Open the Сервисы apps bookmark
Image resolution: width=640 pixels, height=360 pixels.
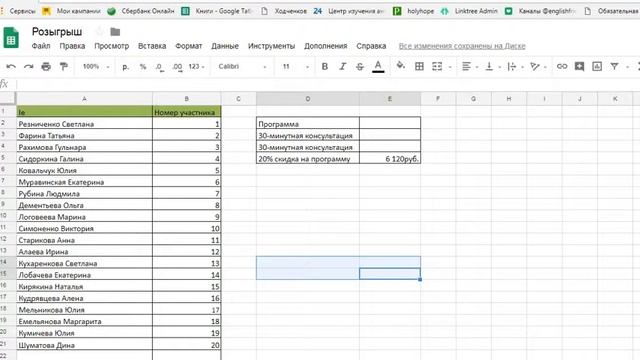(18, 11)
